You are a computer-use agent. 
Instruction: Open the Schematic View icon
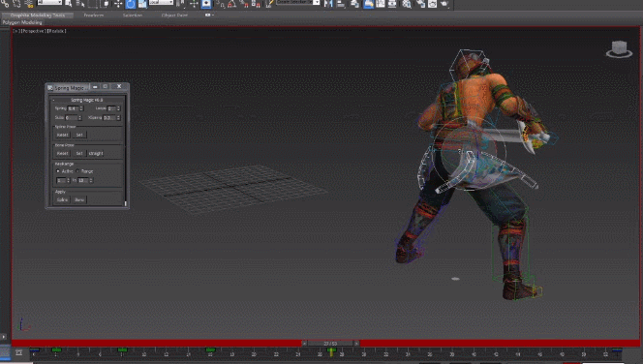pyautogui.click(x=392, y=4)
